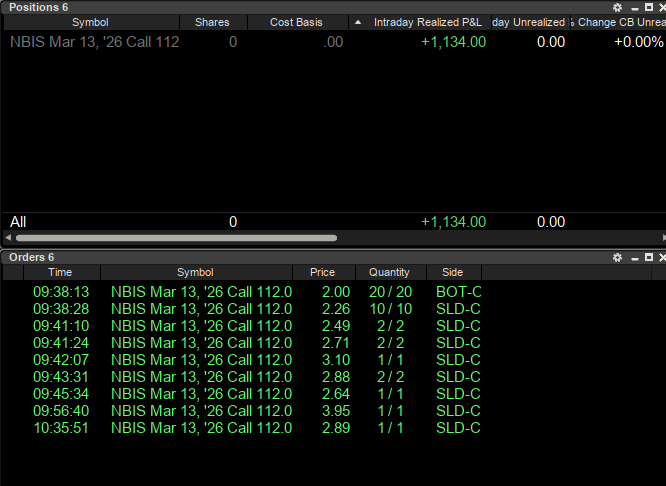Click +1,134.00 in the All totals row

click(x=453, y=222)
